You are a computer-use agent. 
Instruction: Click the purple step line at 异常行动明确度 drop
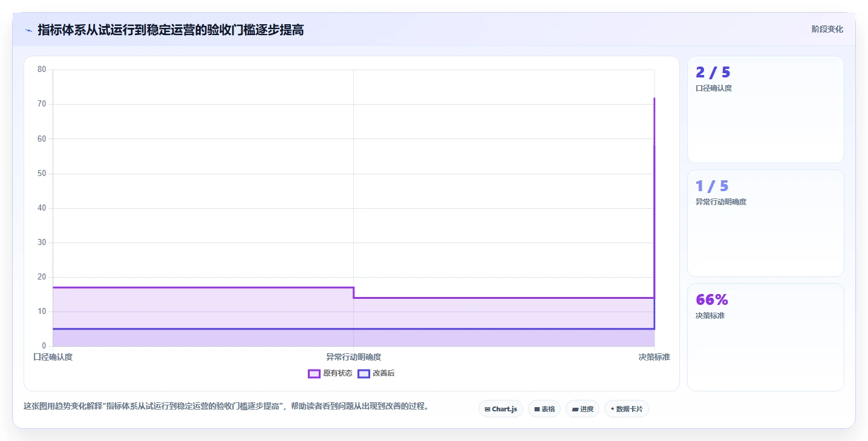tap(354, 293)
